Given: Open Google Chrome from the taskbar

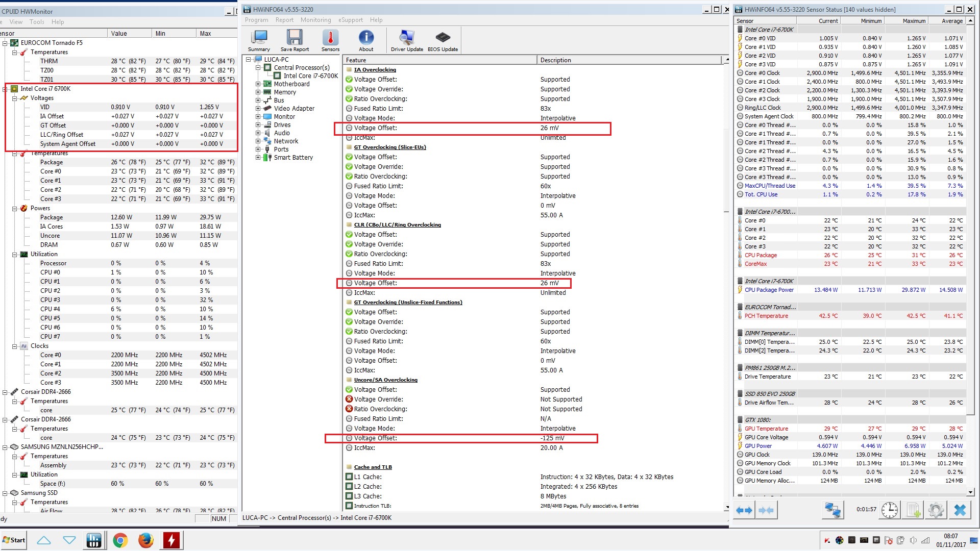Looking at the screenshot, I should click(120, 540).
